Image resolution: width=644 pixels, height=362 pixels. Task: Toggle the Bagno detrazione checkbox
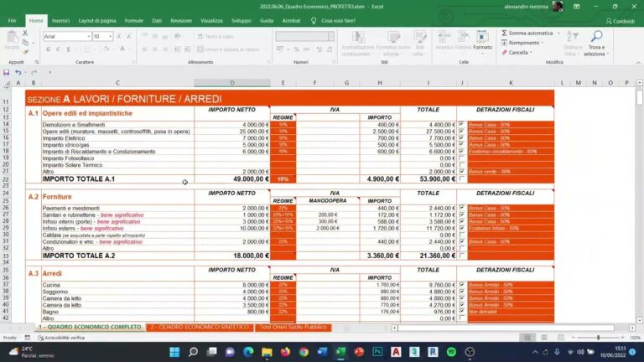(x=462, y=312)
